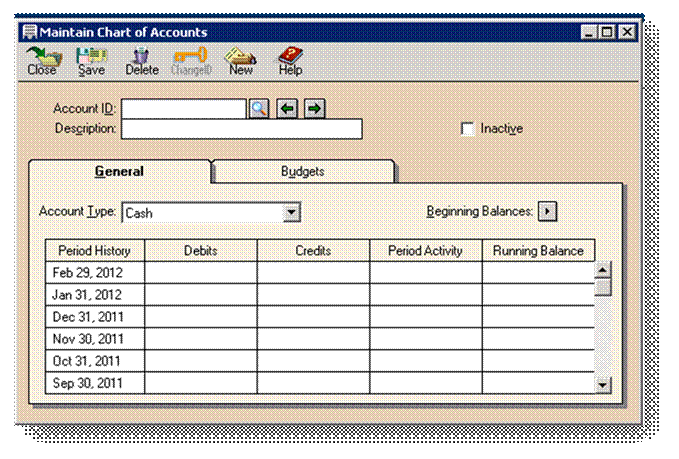Open Help from the book icon

pyautogui.click(x=290, y=61)
